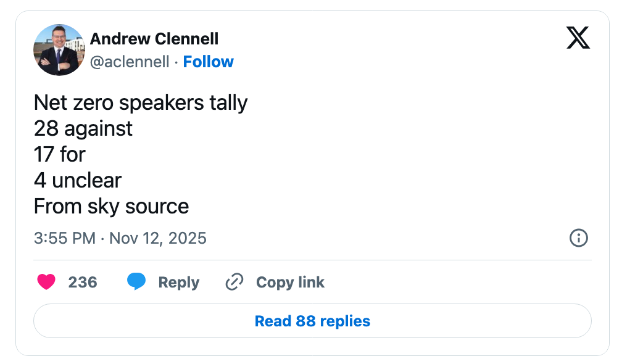Like the tweet with the heart icon
Image resolution: width=643 pixels, height=364 pixels.
46,282
